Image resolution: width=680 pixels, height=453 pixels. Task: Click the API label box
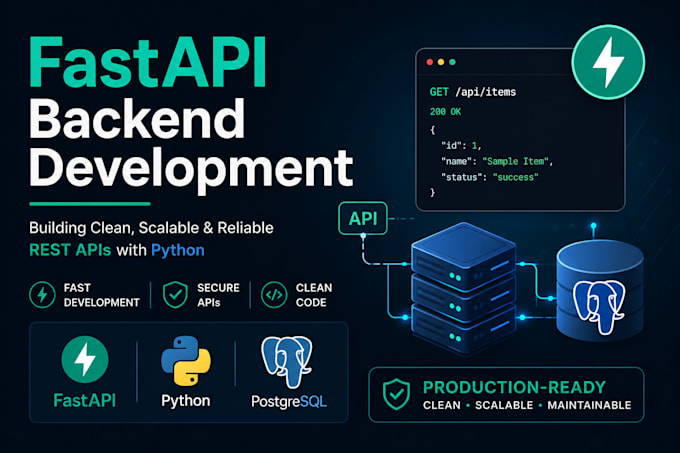coord(363,218)
